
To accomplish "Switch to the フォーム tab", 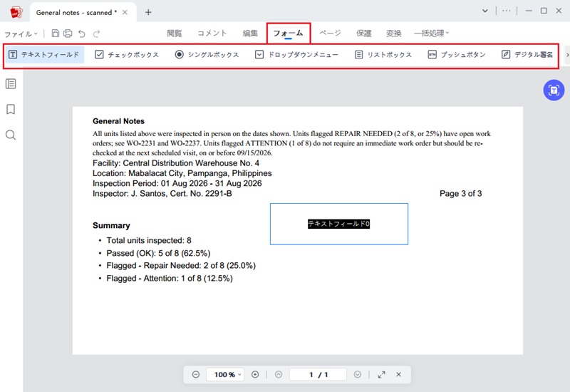I will click(x=289, y=33).
